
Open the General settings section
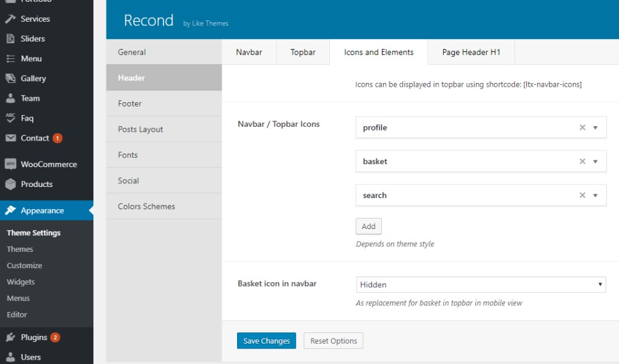(x=164, y=52)
